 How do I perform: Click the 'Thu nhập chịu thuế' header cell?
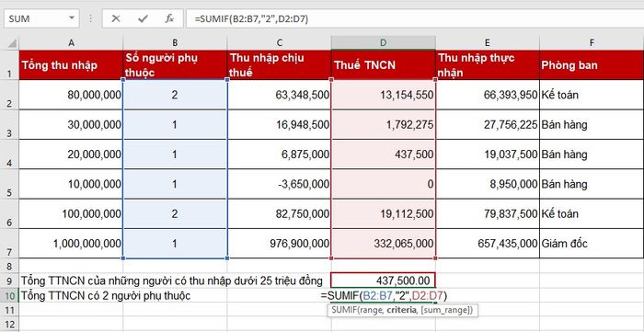point(280,65)
